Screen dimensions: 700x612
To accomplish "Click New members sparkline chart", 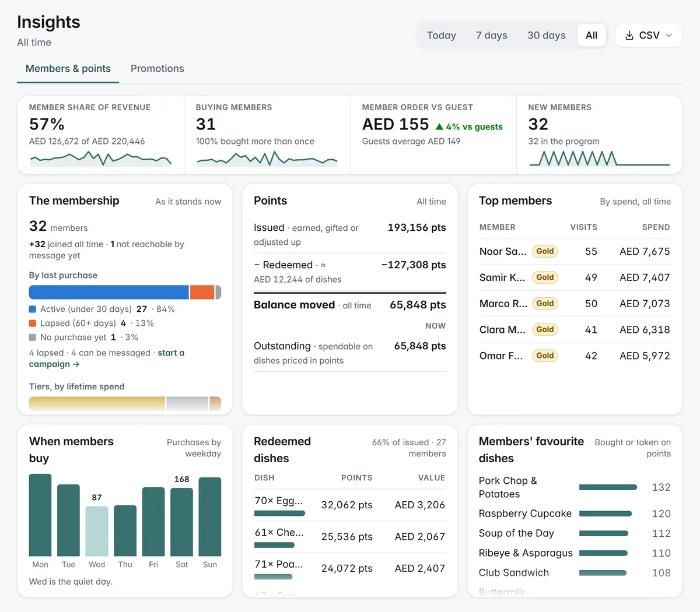I will click(599, 159).
